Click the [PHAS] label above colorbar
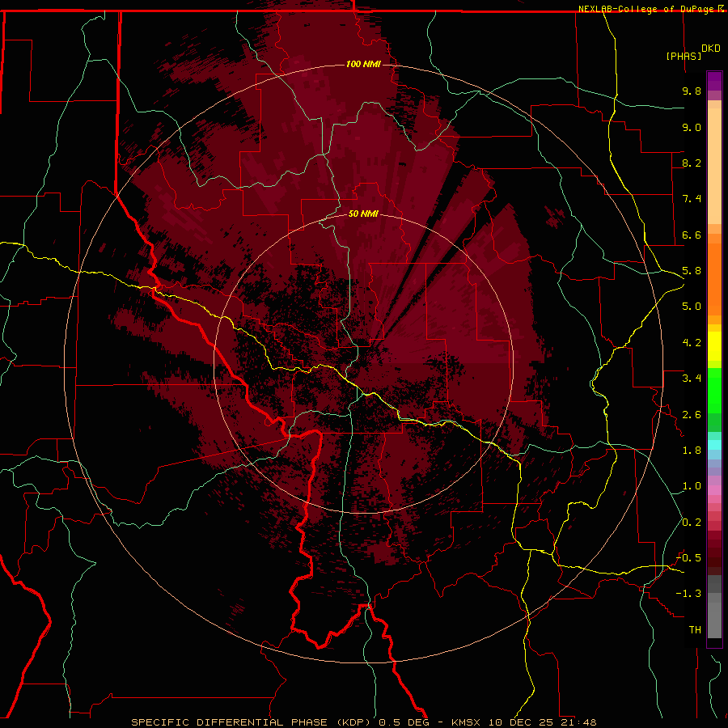Viewport: 728px width, 728px height. 684,56
